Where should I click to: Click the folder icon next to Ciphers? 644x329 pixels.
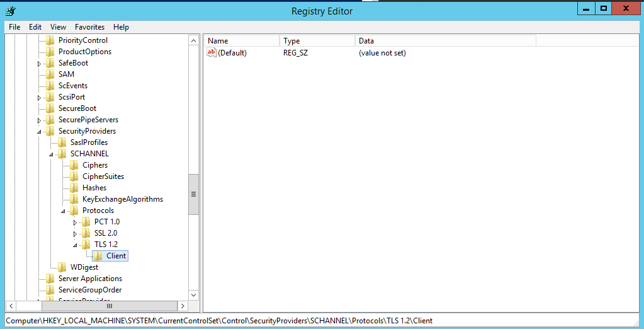(74, 165)
